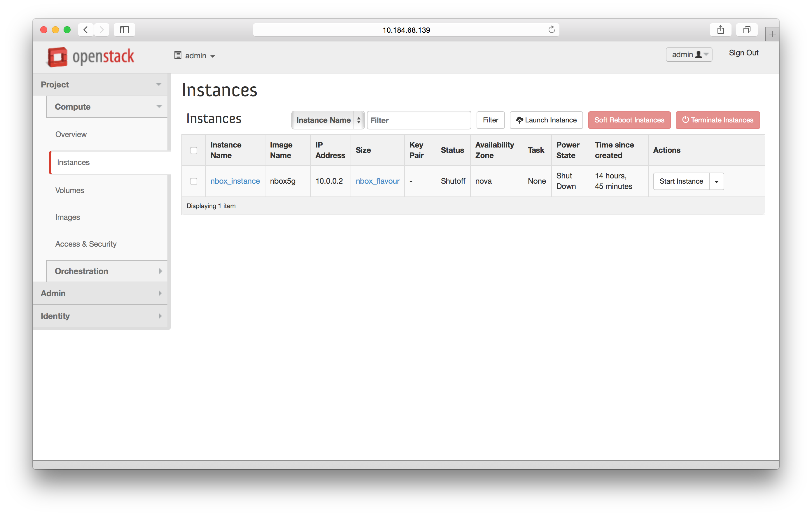The width and height of the screenshot is (812, 516).
Task: Go forward with the browser forward arrow
Action: (101, 30)
